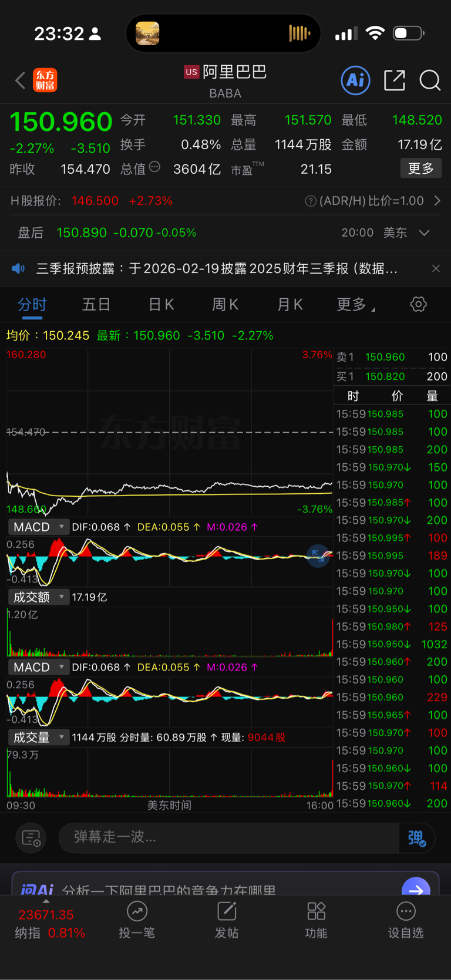
Task: Tap the 总值 info bubble icon
Action: [154, 167]
